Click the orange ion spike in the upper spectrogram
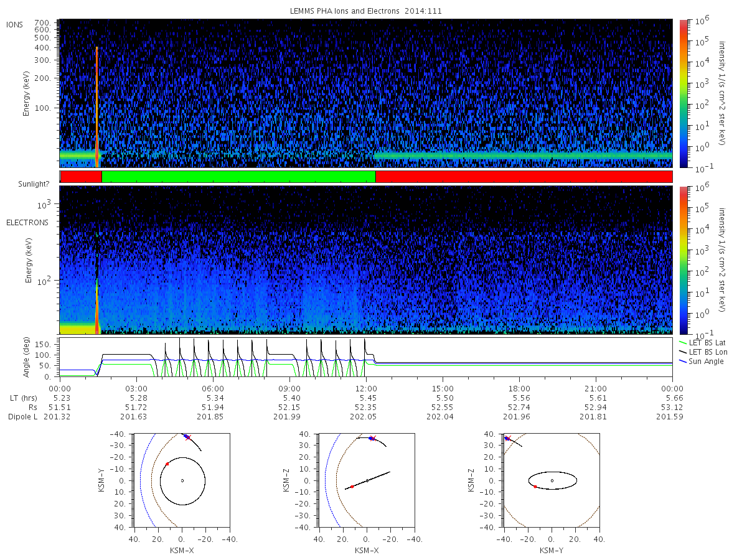 click(97, 107)
